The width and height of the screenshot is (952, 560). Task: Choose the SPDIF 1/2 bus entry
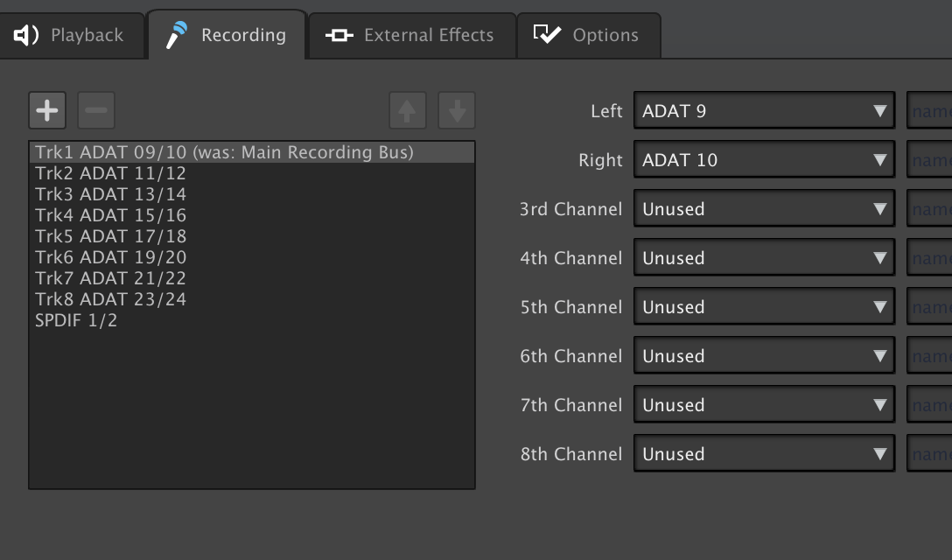[77, 320]
